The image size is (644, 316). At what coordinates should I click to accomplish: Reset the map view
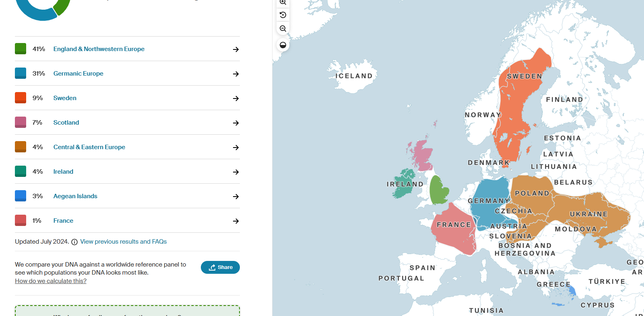(x=283, y=15)
